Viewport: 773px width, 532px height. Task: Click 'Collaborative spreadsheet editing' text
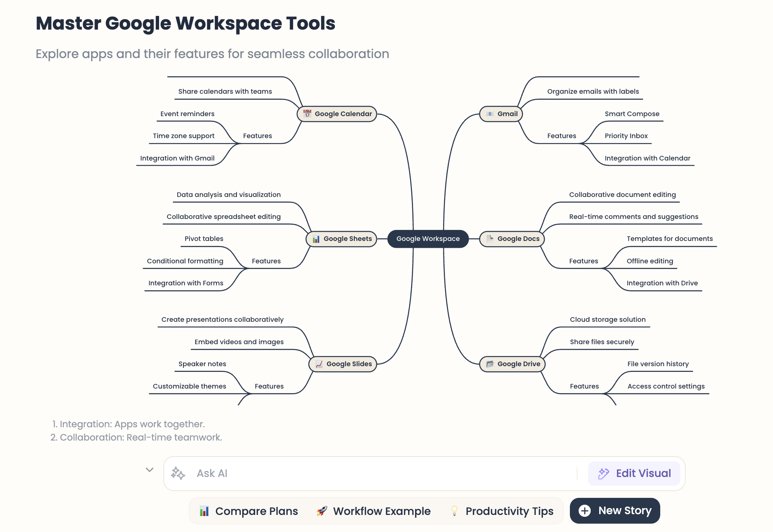tap(224, 217)
